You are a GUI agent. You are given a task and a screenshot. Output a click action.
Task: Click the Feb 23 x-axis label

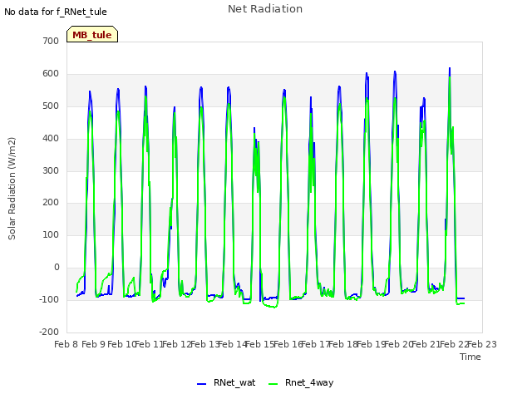click(x=482, y=344)
